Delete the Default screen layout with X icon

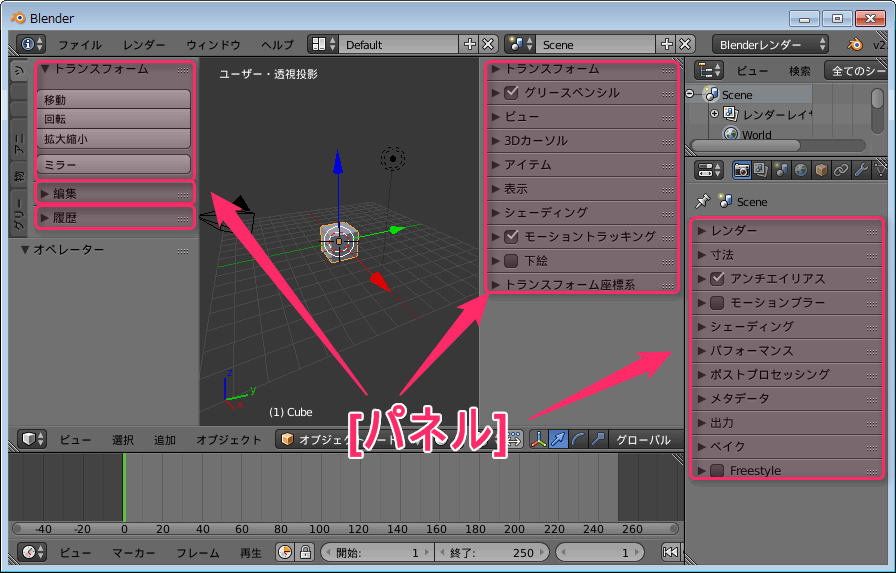click(488, 44)
